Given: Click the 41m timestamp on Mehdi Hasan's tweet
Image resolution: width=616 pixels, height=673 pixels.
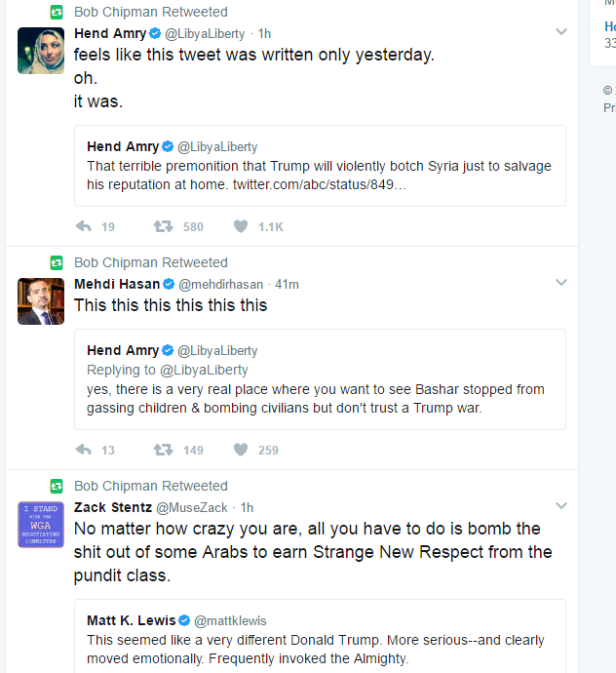Looking at the screenshot, I should tap(287, 284).
